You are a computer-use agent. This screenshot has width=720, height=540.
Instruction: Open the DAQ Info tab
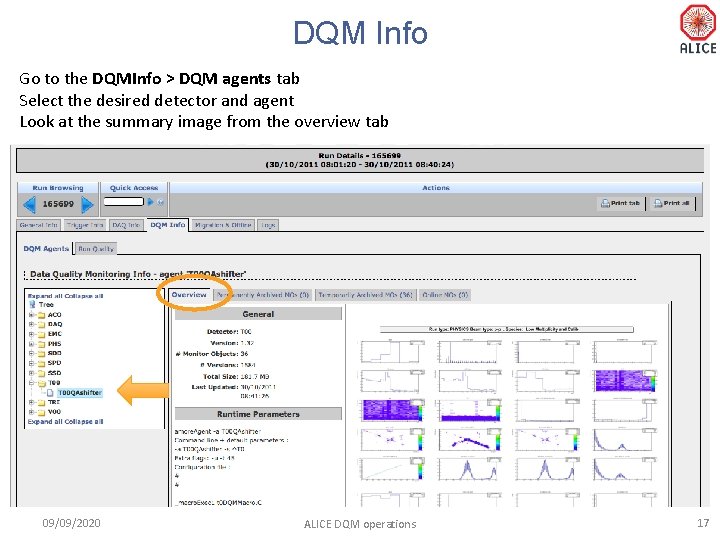[x=126, y=225]
